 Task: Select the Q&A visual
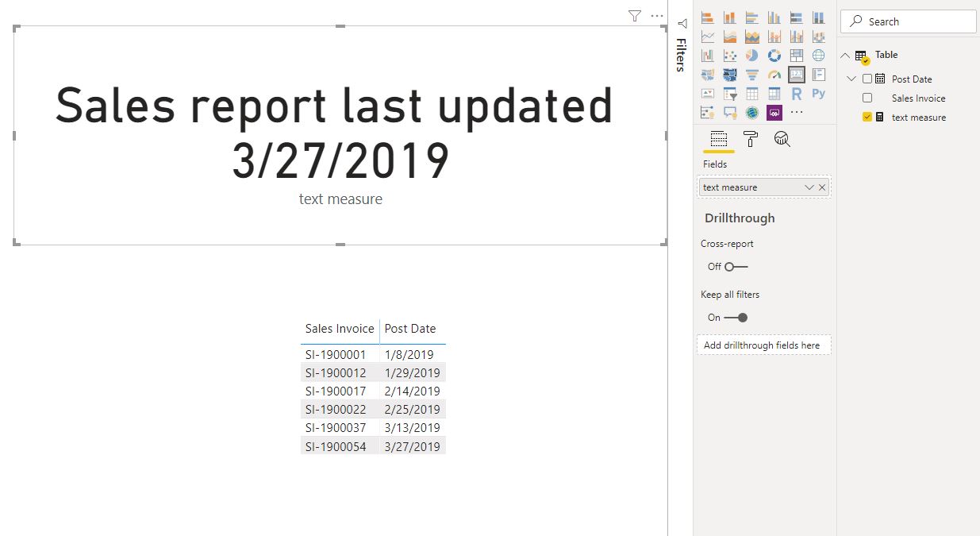(x=730, y=113)
